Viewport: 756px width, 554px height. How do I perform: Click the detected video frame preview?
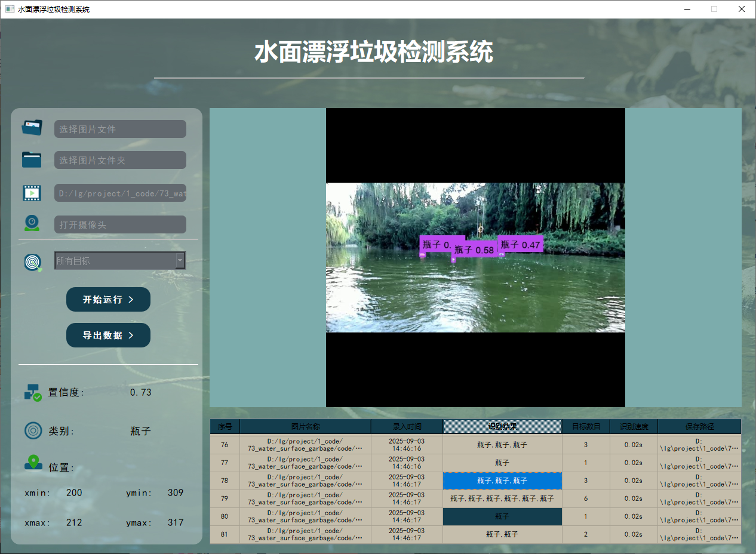tap(475, 257)
